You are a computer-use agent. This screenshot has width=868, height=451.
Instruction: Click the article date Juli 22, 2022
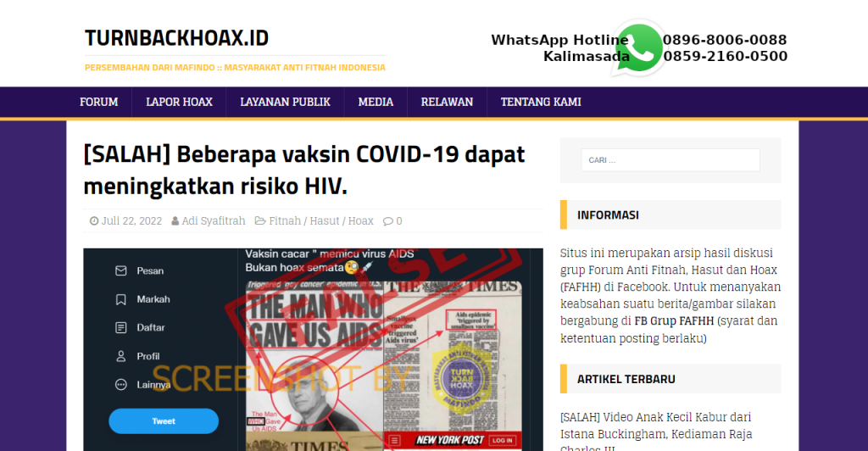(x=131, y=220)
